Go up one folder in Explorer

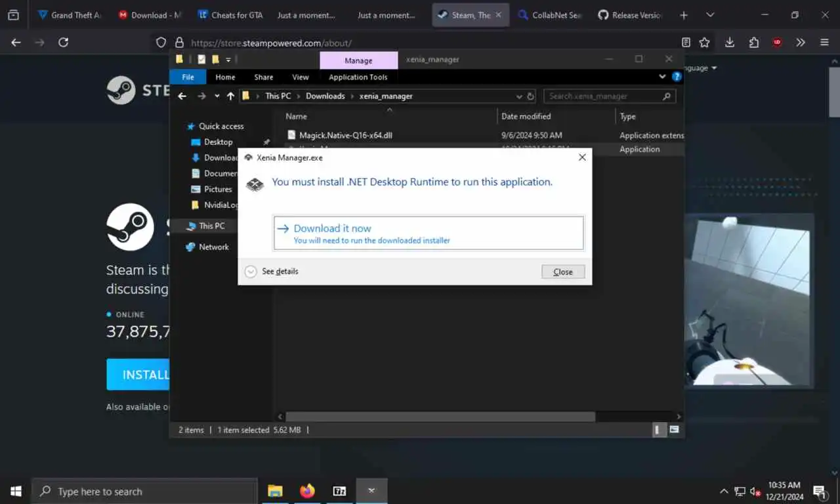click(x=230, y=96)
